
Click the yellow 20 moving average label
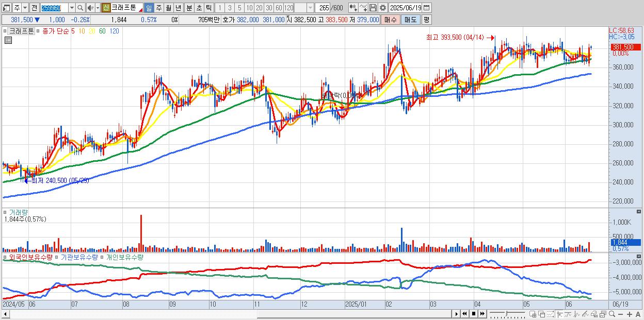(92, 31)
